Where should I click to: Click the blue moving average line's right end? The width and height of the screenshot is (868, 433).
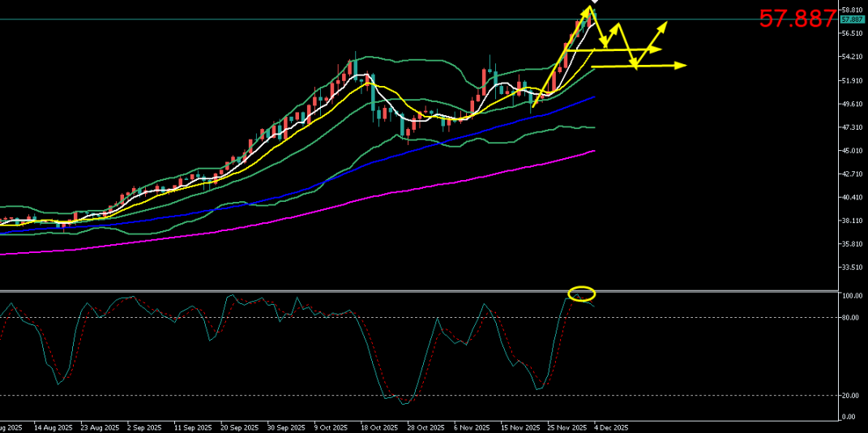click(x=594, y=97)
